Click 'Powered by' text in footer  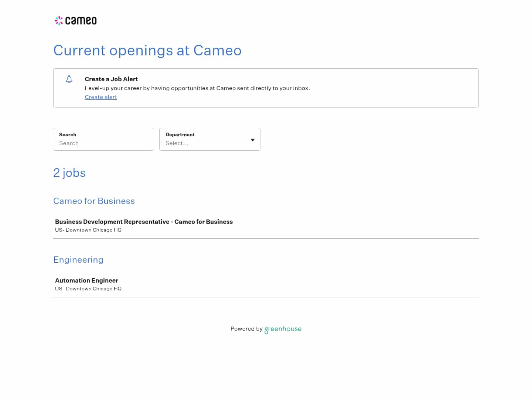coord(246,329)
